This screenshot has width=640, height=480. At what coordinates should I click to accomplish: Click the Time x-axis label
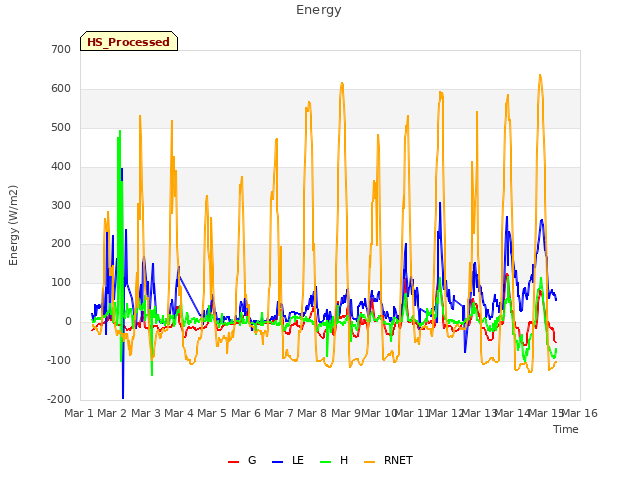click(x=565, y=429)
